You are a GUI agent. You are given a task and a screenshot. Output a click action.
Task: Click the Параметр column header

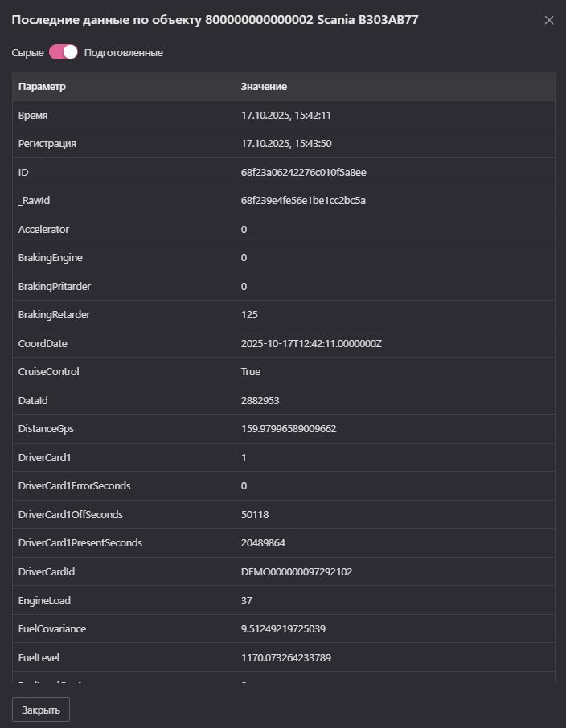42,87
